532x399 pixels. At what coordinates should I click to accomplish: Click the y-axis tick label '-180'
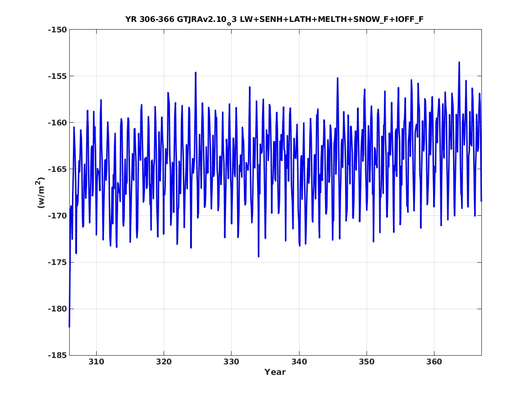point(57,309)
